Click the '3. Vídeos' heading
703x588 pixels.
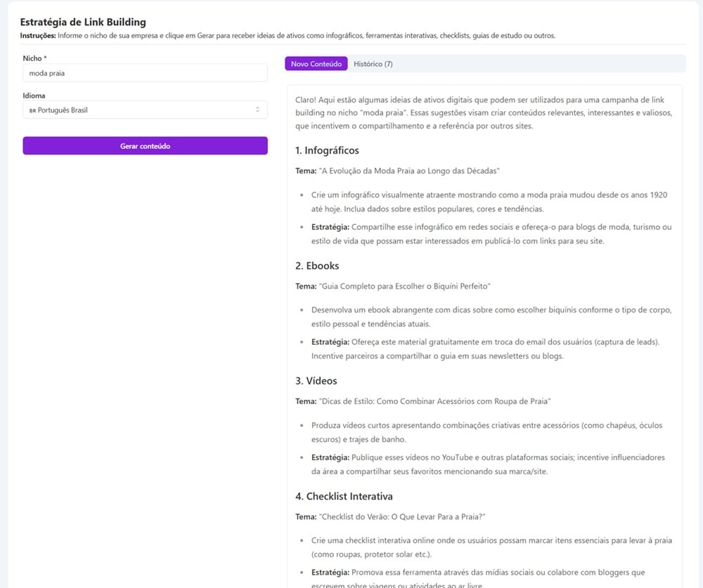[x=316, y=381]
